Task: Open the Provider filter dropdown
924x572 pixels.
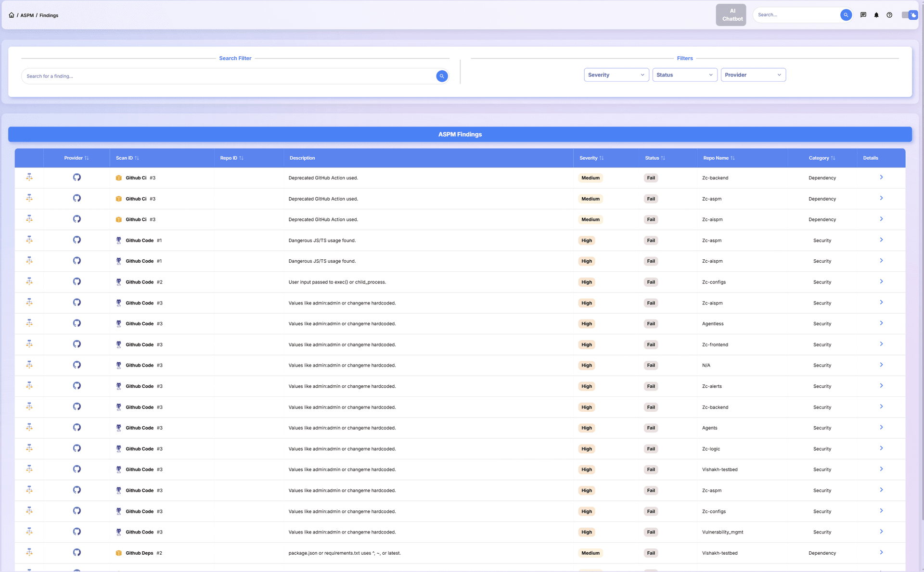Action: 753,75
